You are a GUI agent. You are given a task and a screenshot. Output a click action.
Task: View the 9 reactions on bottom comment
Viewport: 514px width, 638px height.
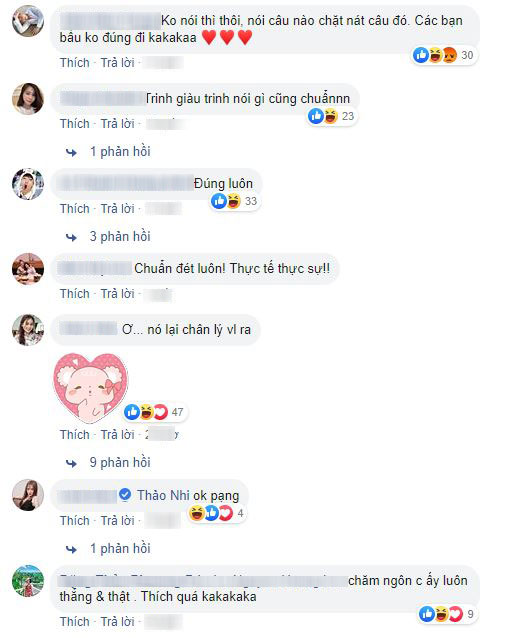pos(447,614)
